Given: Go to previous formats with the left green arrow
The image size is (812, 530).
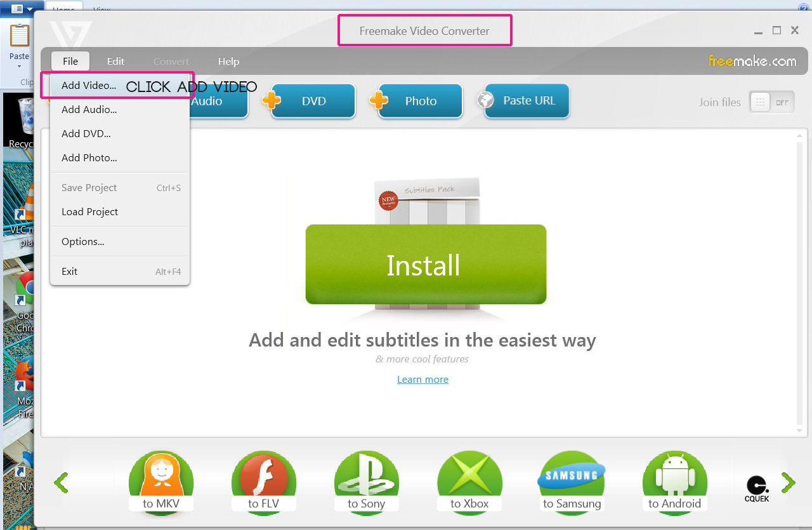Looking at the screenshot, I should click(61, 483).
